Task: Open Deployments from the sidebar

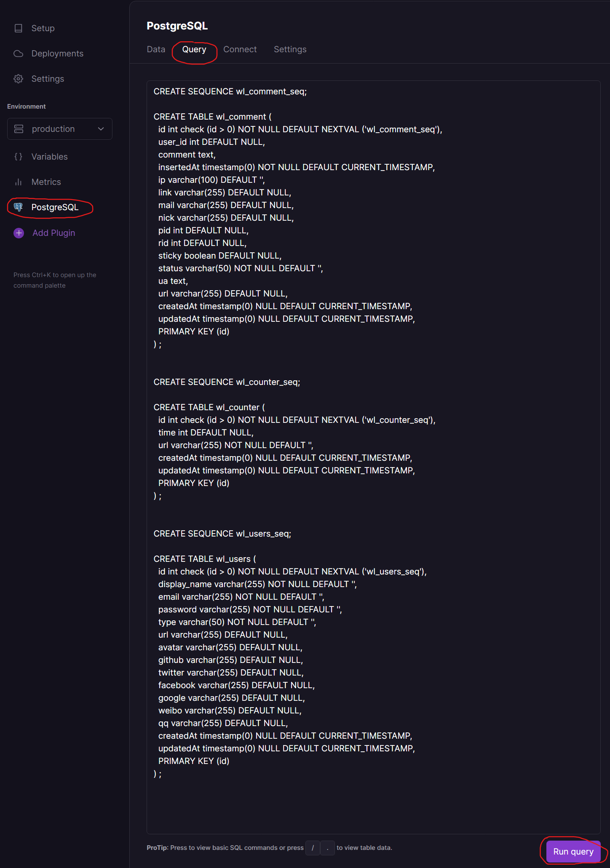Action: point(57,53)
